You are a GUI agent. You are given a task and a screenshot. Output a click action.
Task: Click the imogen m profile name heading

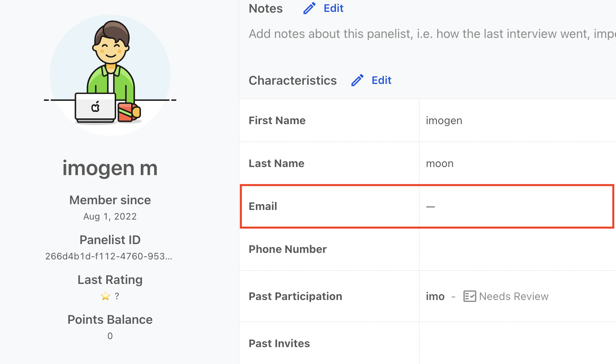[x=110, y=168]
